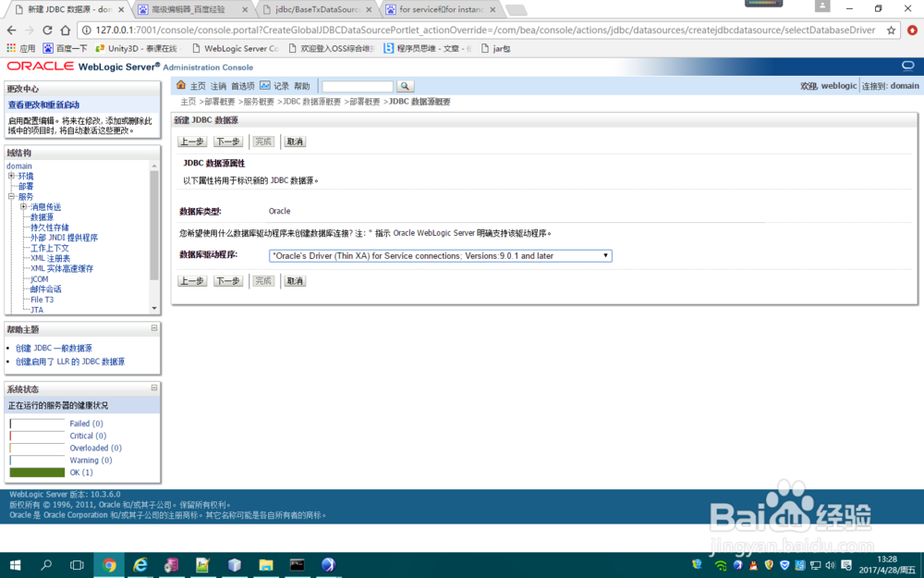Collapse the 帮助主题 panel using its minimize icon
Screen dimensions: 924x578
click(154, 328)
